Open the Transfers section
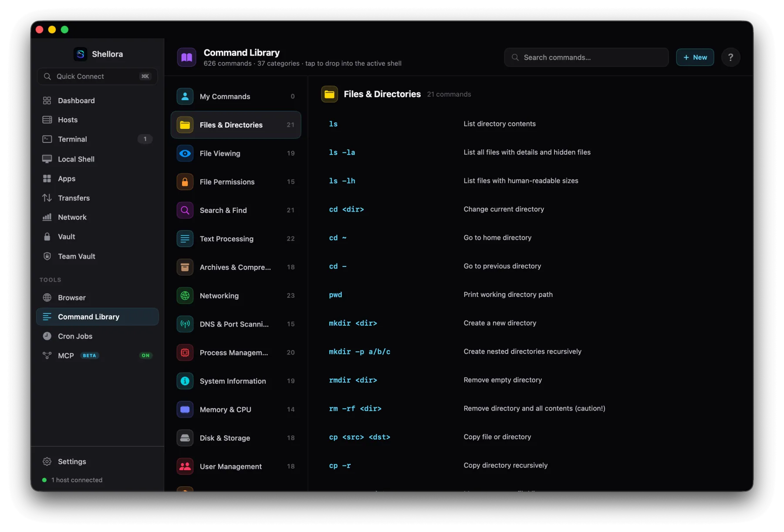784x532 pixels. tap(98, 198)
